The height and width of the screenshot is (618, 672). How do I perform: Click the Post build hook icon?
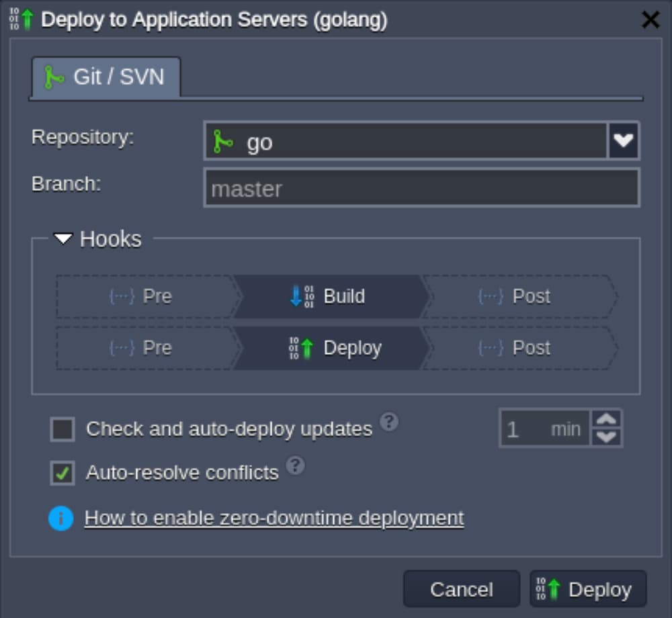point(491,296)
